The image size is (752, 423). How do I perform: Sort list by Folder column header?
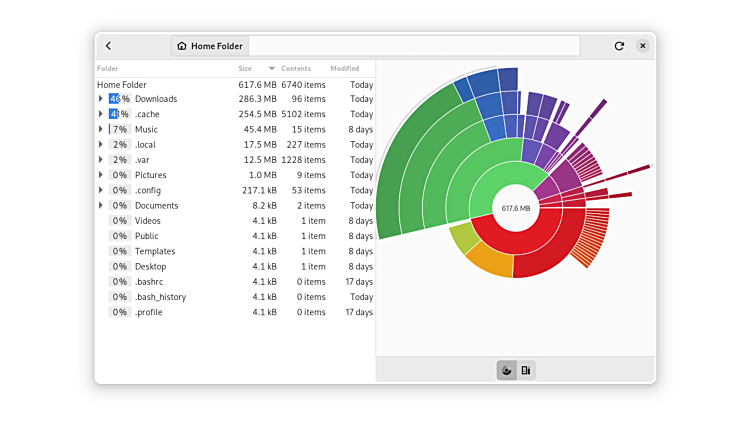tap(108, 68)
